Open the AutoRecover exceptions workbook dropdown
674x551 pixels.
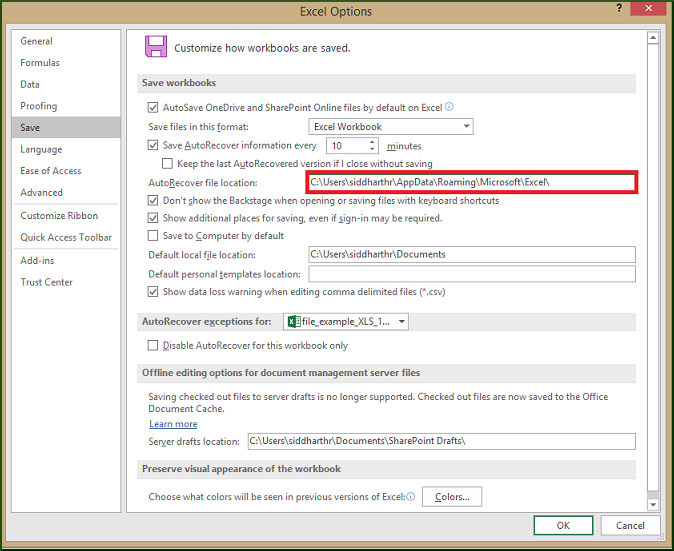[x=346, y=321]
